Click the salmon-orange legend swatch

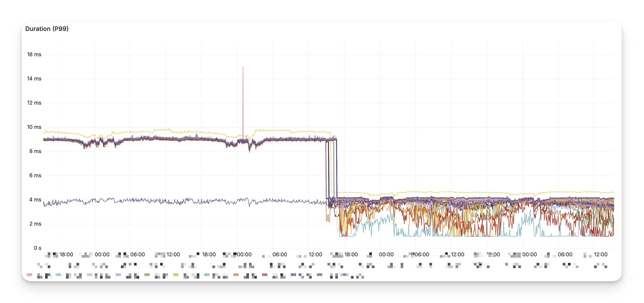click(x=236, y=275)
